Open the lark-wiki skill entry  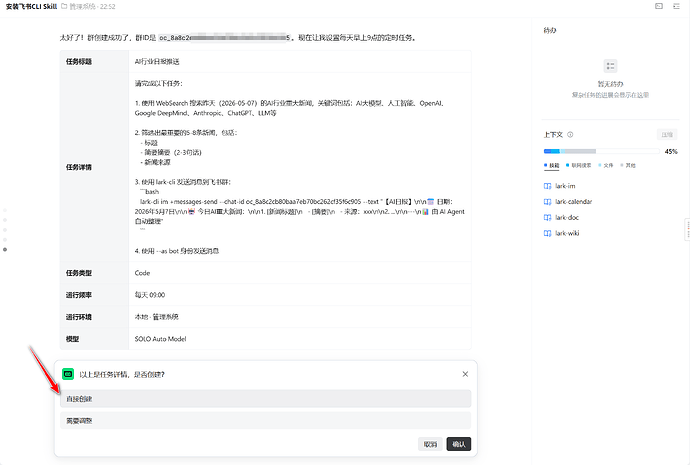[562, 234]
